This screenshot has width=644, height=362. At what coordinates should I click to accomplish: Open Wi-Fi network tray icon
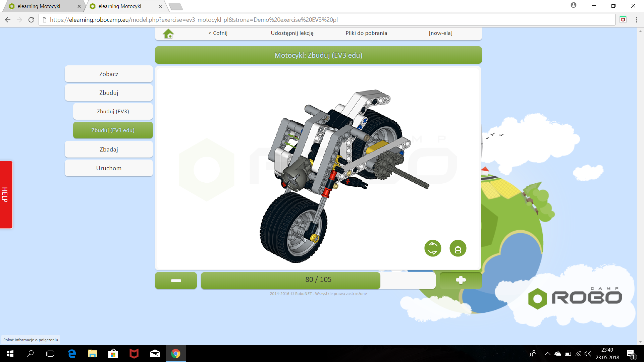tap(578, 354)
